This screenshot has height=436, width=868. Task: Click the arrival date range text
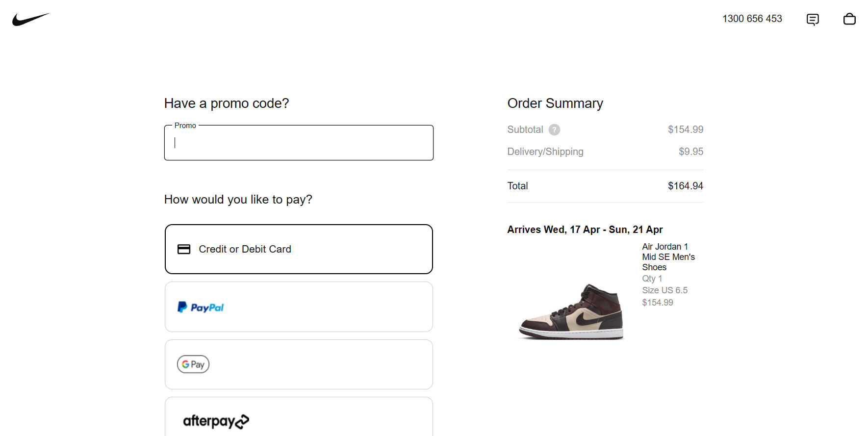tap(585, 230)
